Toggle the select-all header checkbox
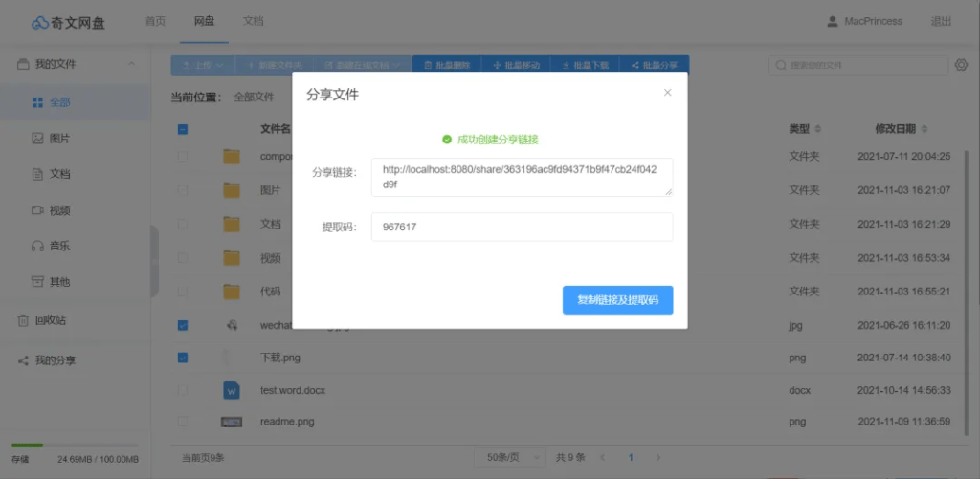This screenshot has height=479, width=980. (x=183, y=129)
